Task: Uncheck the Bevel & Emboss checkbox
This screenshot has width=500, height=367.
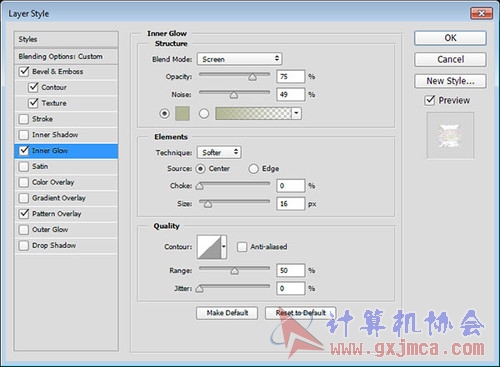Action: coord(24,71)
